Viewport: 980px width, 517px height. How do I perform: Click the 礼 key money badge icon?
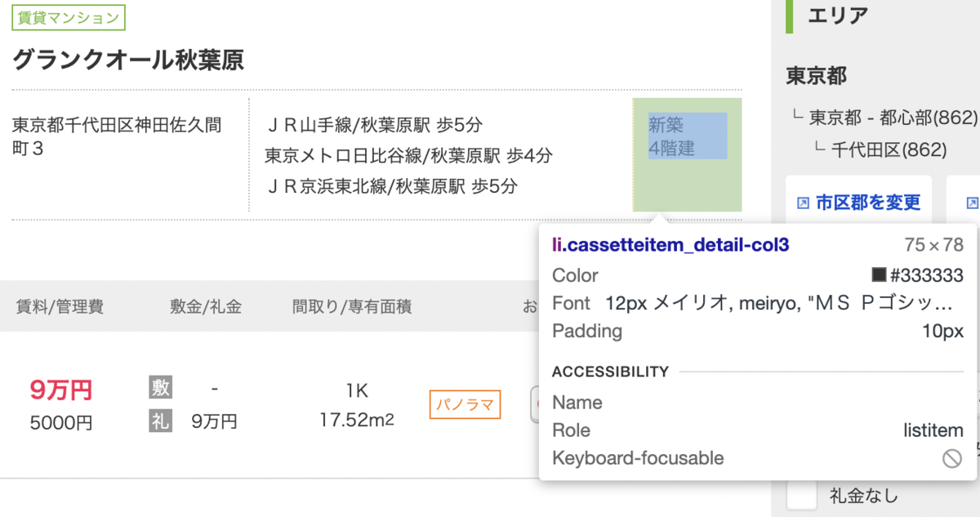point(161,421)
